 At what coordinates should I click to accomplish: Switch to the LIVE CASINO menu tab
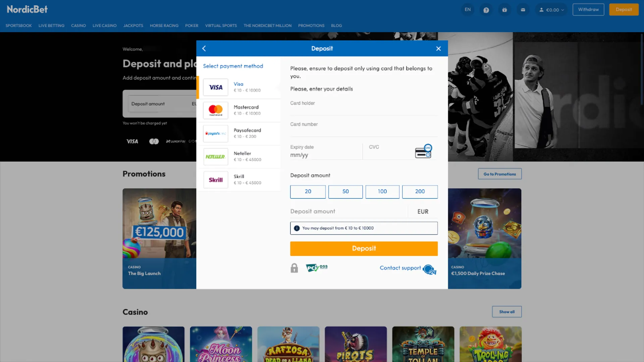(104, 25)
